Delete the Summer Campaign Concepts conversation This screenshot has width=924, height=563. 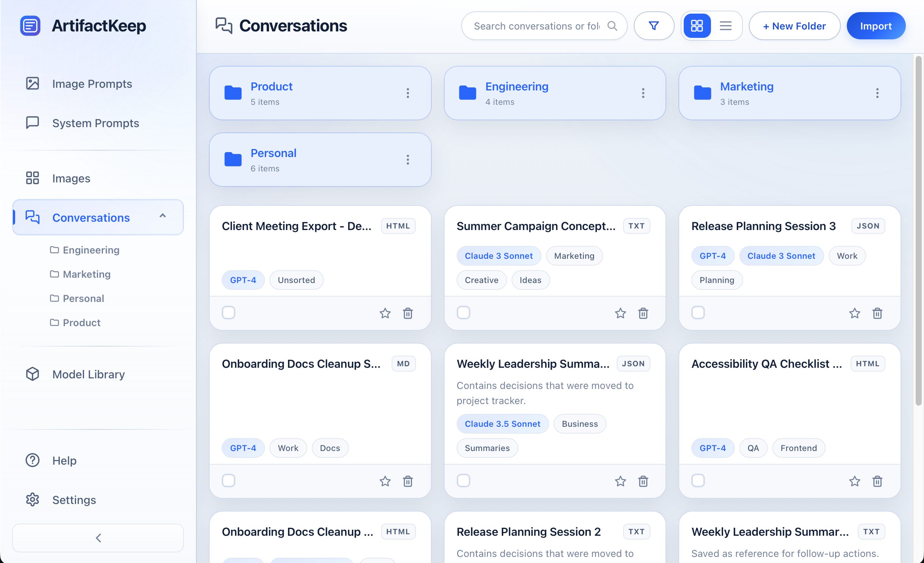coord(643,313)
